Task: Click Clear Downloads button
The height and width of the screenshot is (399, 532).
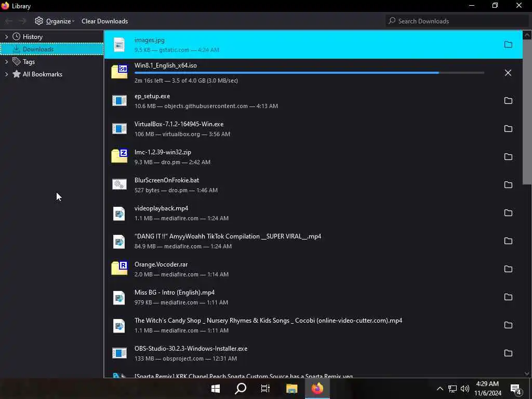Action: pos(104,21)
